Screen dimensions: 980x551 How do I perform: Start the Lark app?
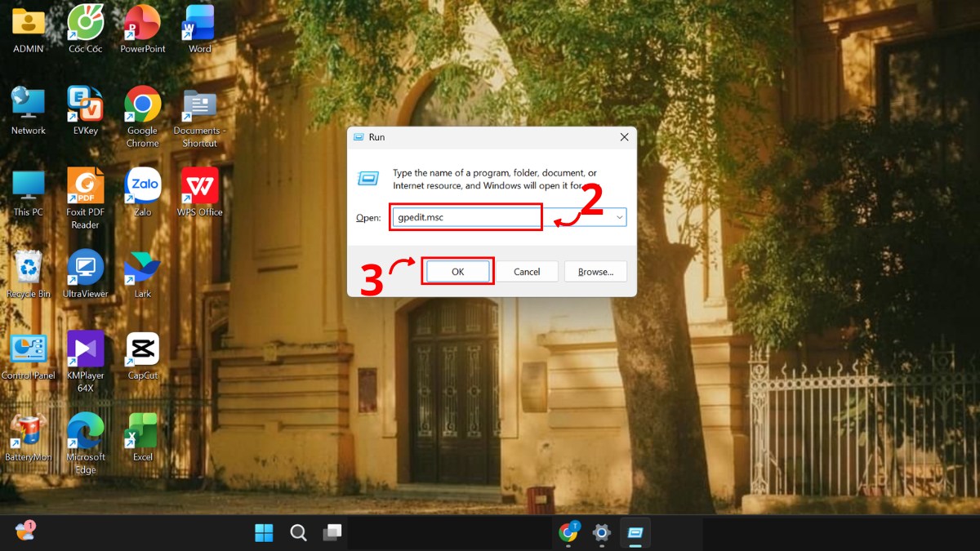click(142, 265)
